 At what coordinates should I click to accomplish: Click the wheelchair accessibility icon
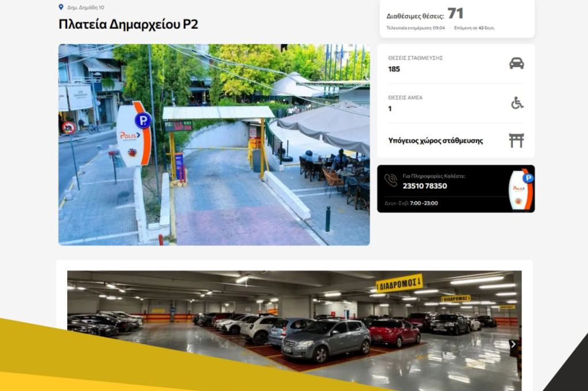click(517, 103)
